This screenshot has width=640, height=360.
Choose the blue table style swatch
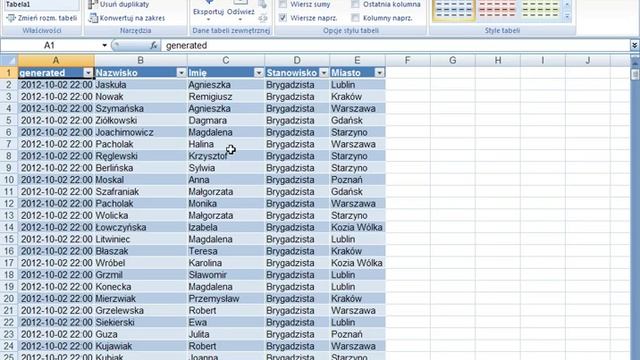(x=454, y=10)
